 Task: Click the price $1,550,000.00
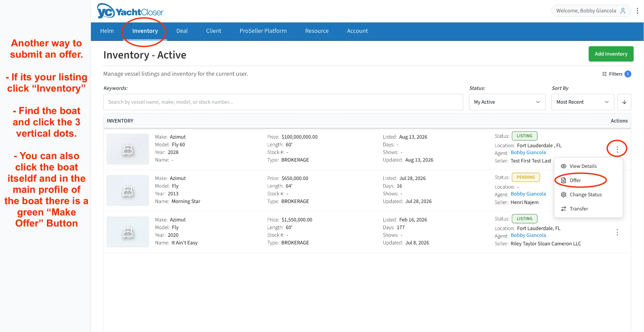(297, 220)
